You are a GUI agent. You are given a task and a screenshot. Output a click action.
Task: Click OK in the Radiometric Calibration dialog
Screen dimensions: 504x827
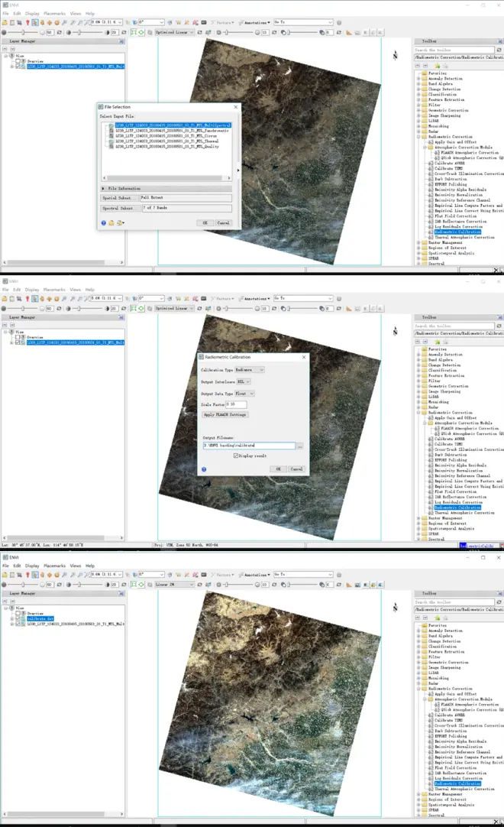click(279, 469)
